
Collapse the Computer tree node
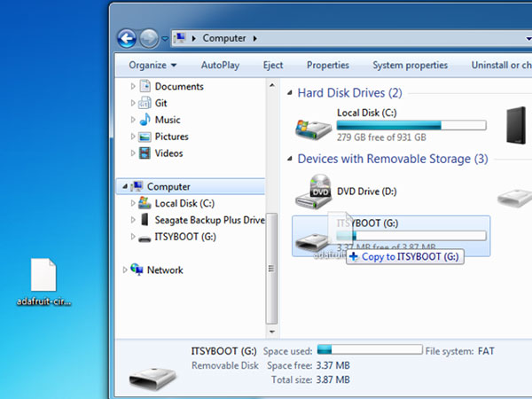[x=124, y=187]
